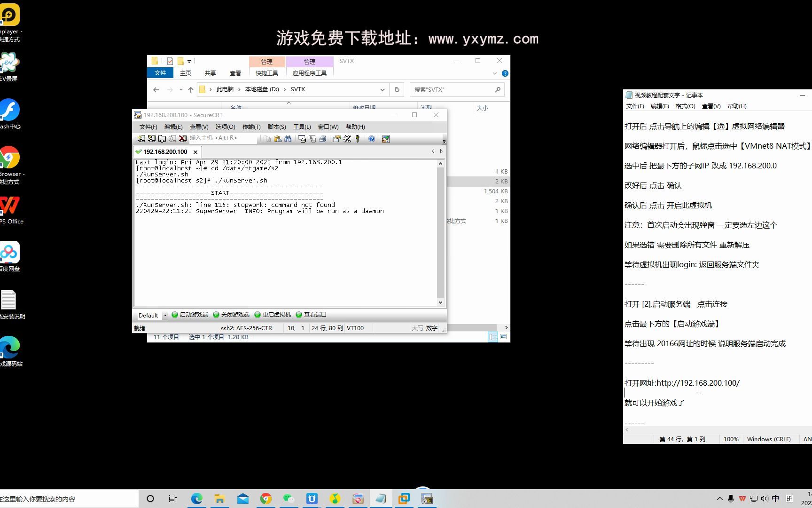812x508 pixels.
Task: Click the Windows taskbar search box
Action: pos(69,499)
